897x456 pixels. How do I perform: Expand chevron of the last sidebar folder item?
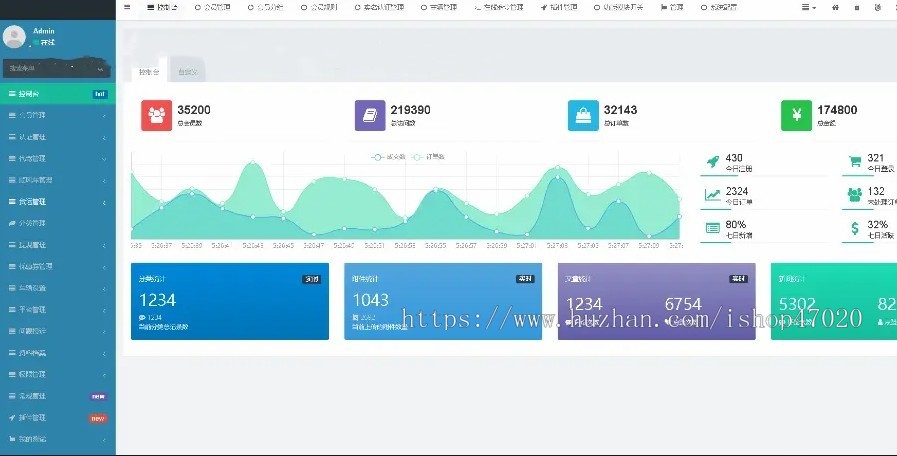click(x=104, y=439)
